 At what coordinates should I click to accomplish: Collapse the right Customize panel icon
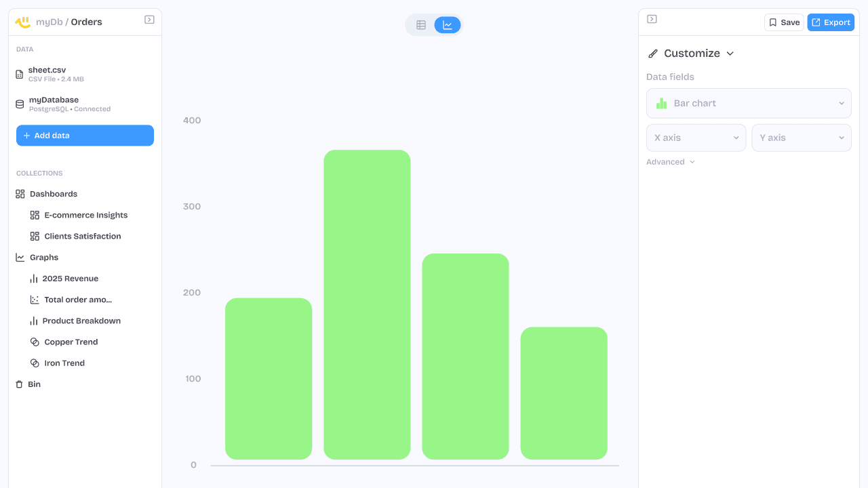[652, 19]
